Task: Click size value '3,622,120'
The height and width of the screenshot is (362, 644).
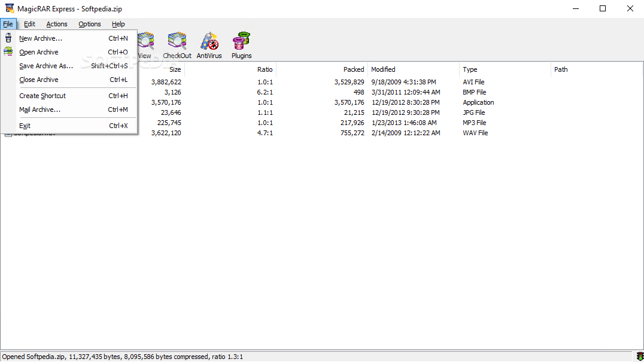Action: pyautogui.click(x=166, y=133)
